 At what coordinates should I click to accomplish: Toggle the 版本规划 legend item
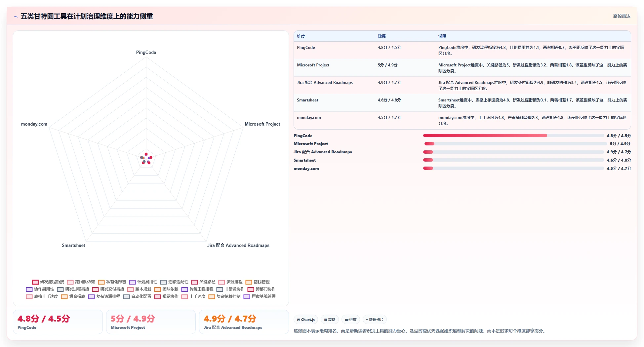tap(139, 289)
